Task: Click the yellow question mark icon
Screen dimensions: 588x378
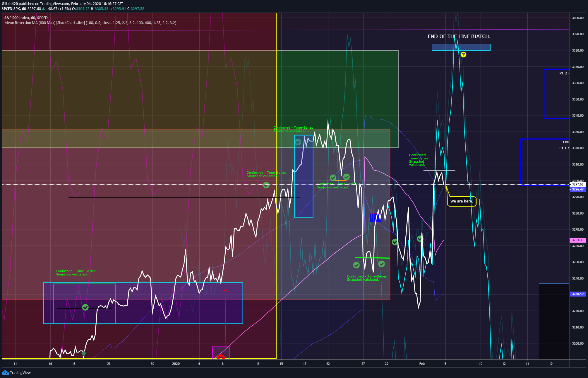Action: pos(463,55)
